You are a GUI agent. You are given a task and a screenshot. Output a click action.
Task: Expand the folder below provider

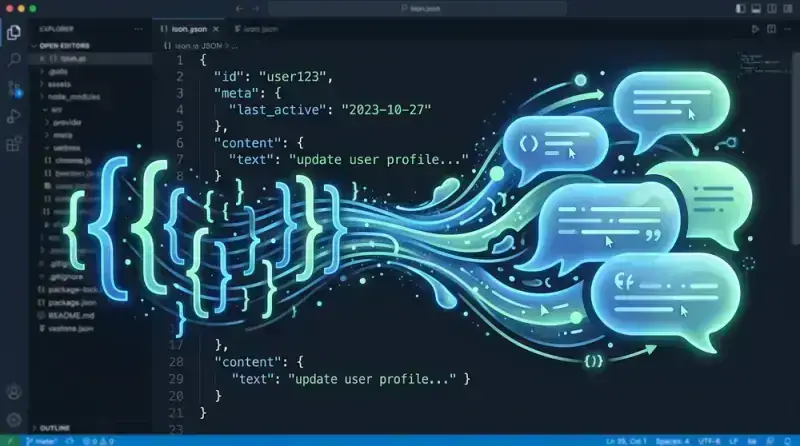tap(62, 135)
